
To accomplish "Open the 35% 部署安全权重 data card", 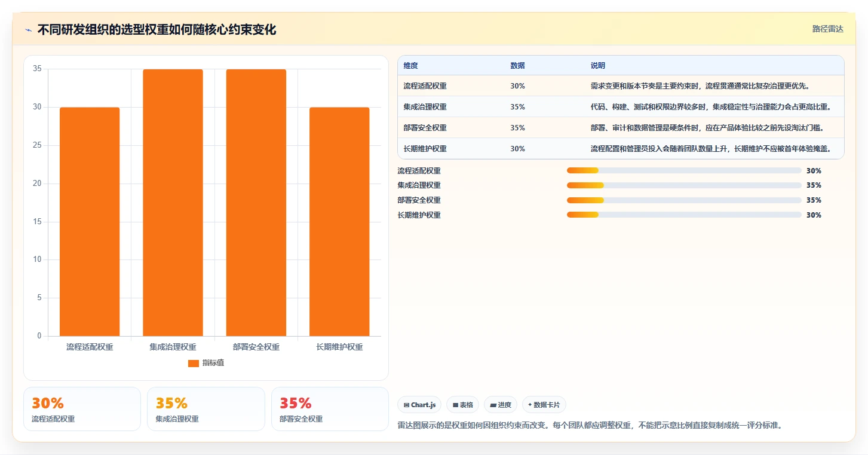I will pos(330,409).
